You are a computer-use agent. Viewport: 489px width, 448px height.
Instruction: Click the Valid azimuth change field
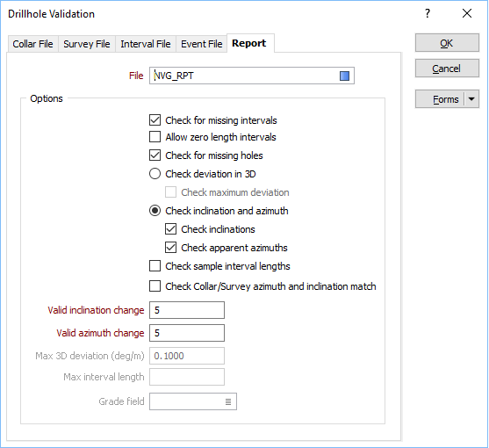[x=187, y=333]
